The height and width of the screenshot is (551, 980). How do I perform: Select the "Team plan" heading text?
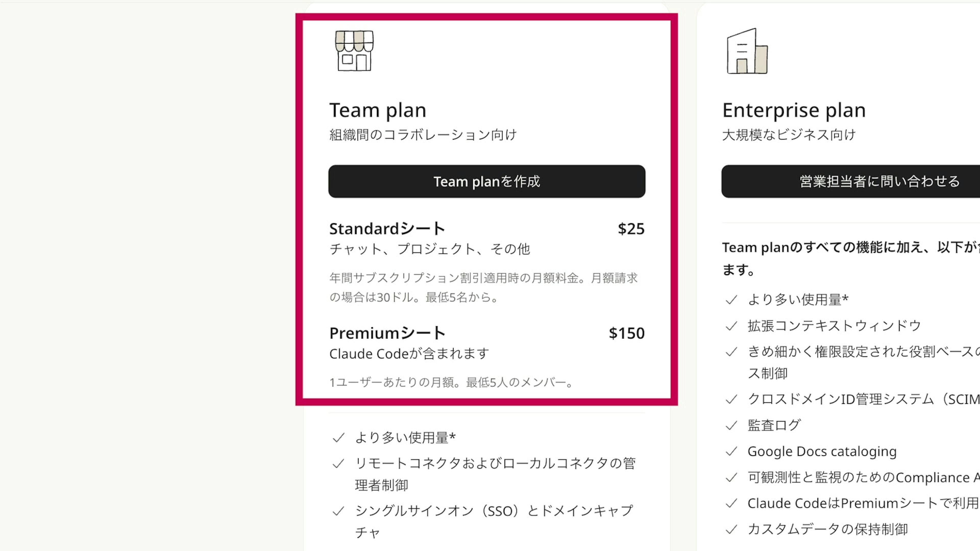tap(377, 110)
